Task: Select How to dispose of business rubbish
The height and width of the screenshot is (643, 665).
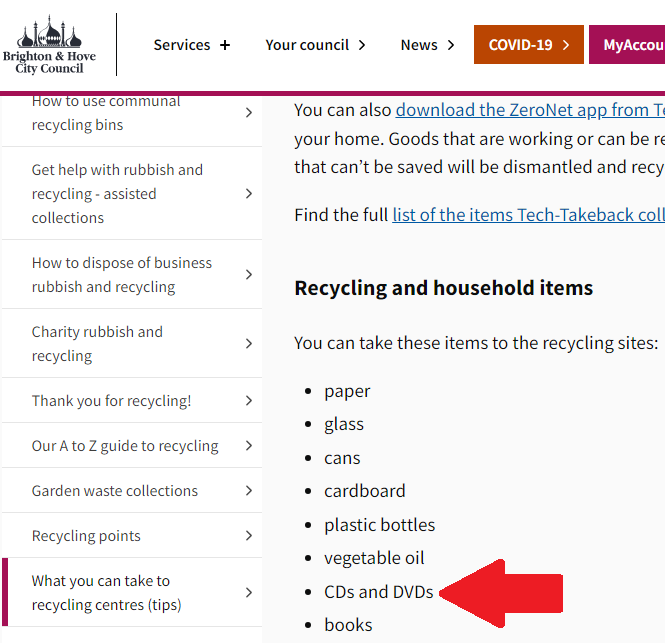Action: (132, 274)
